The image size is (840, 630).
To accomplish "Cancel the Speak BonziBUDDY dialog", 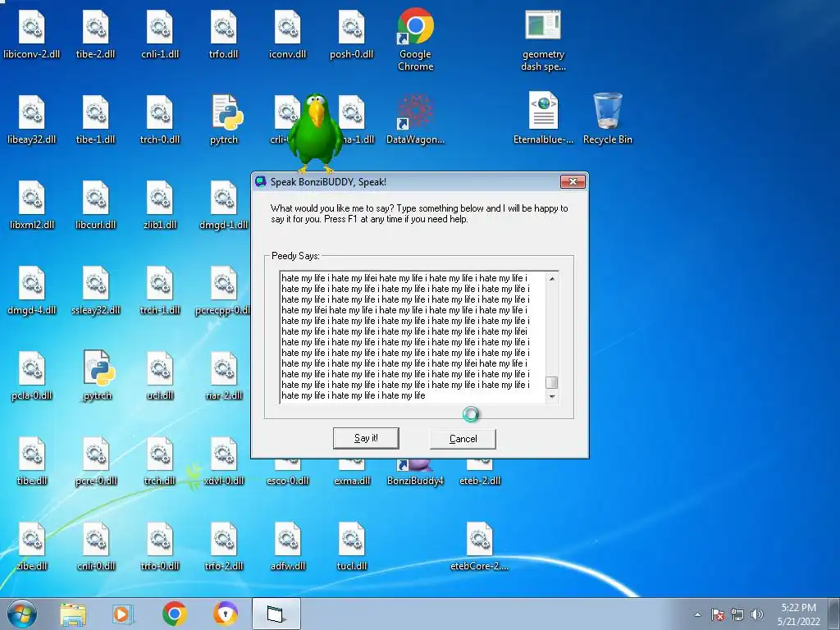I will pos(463,439).
